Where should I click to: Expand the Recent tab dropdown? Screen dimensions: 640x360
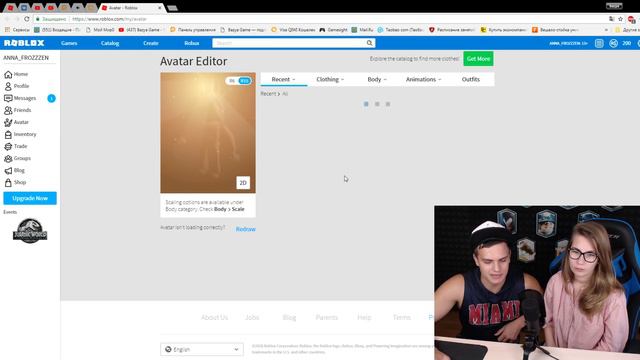(x=283, y=79)
